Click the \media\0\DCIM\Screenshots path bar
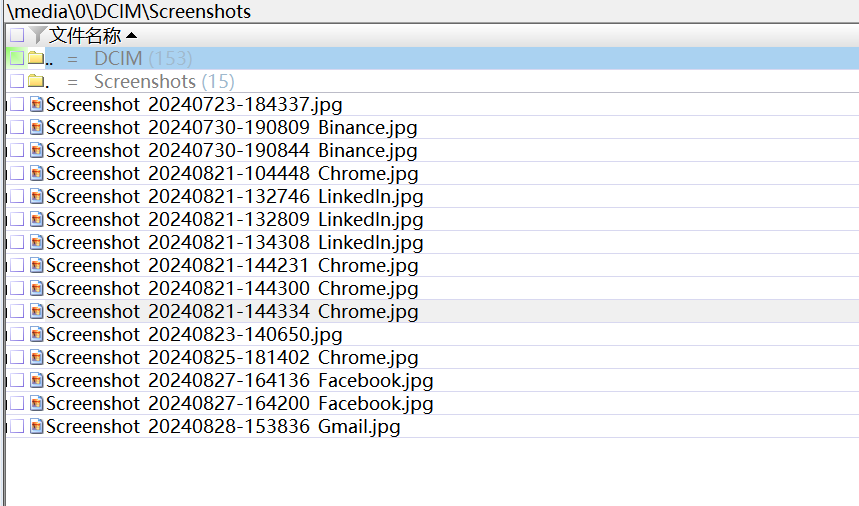859x506 pixels. click(130, 12)
